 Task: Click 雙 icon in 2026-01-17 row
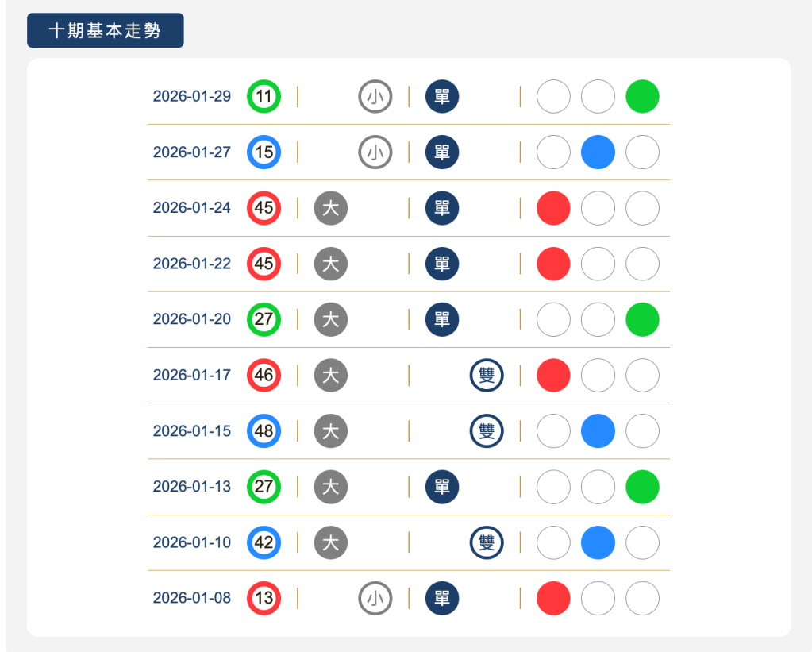(487, 375)
